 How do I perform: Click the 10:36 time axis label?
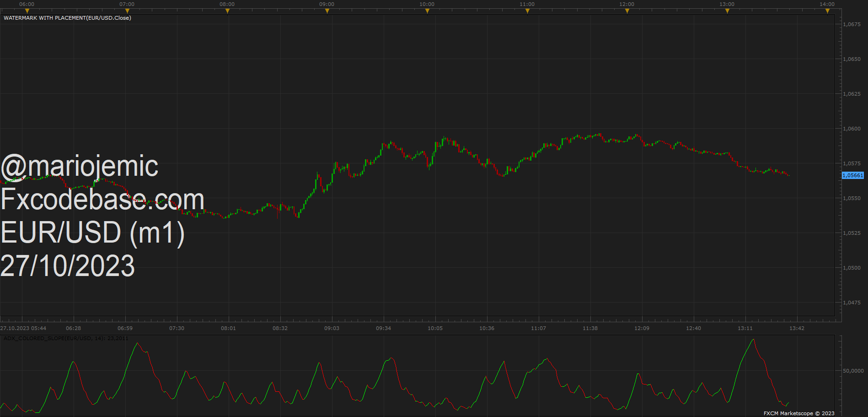[x=487, y=328]
